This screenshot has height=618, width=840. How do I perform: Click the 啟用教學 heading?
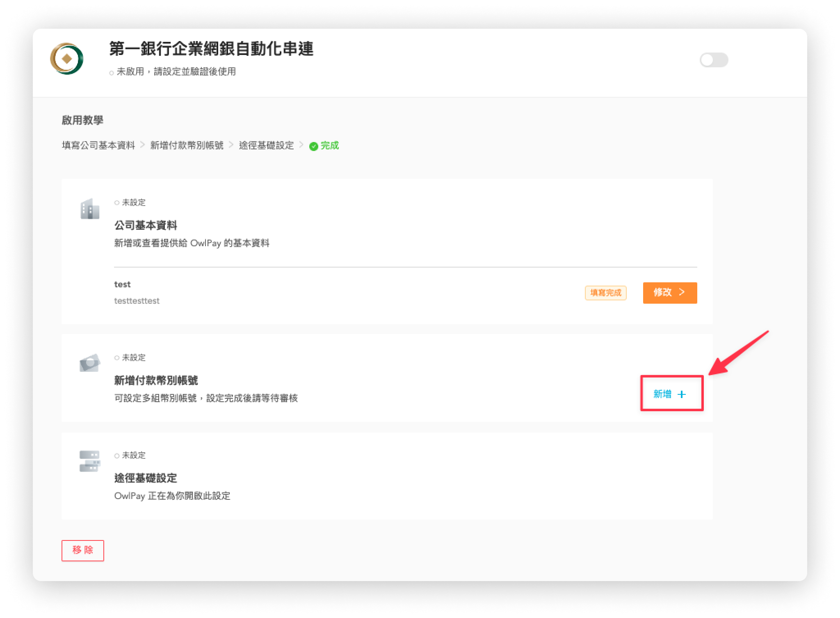[82, 120]
